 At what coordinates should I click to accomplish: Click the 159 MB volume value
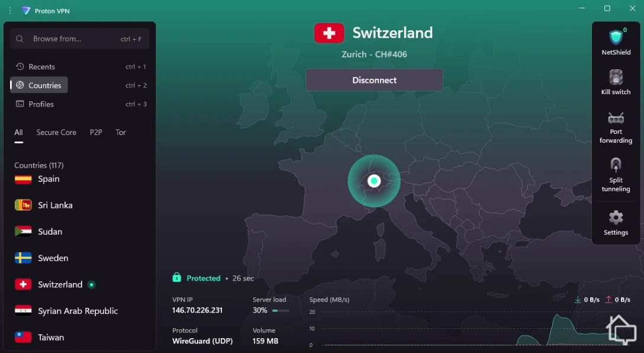click(265, 341)
